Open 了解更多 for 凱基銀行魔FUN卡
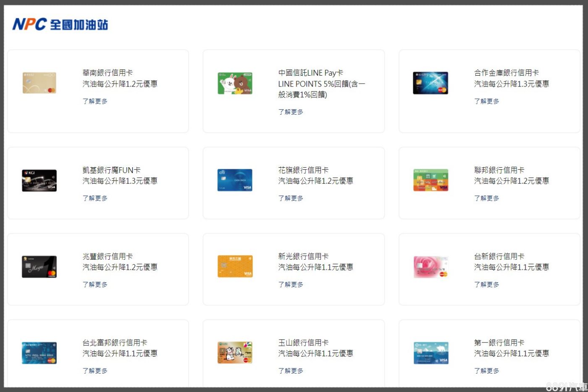Image resolution: width=588 pixels, height=392 pixels. [x=95, y=198]
